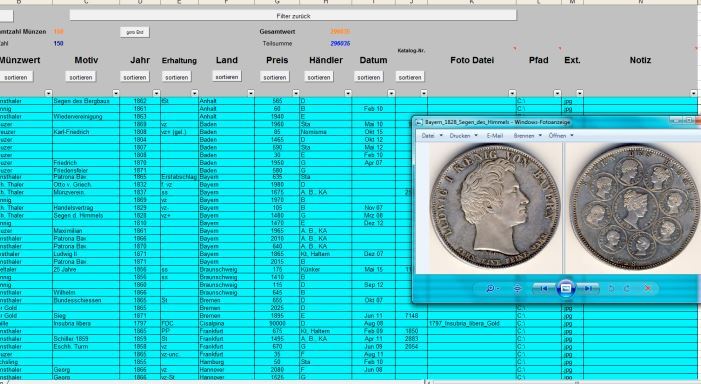Select the cell 'Eschh. Turm'

[x=86, y=346]
